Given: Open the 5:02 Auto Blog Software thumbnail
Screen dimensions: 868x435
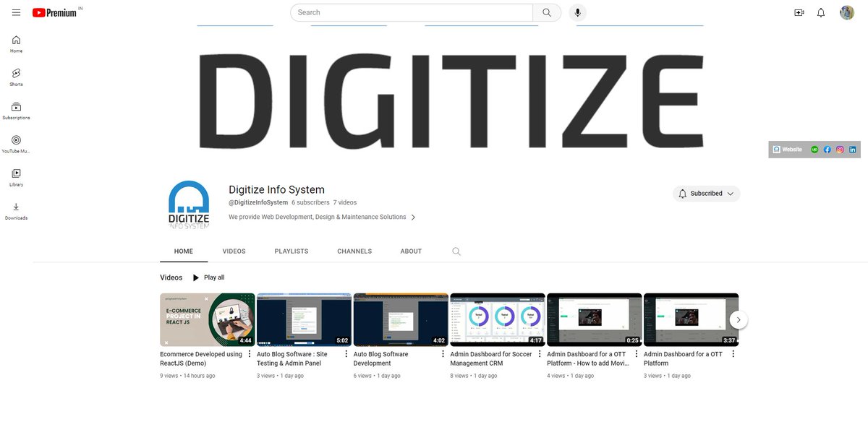Looking at the screenshot, I should click(305, 319).
